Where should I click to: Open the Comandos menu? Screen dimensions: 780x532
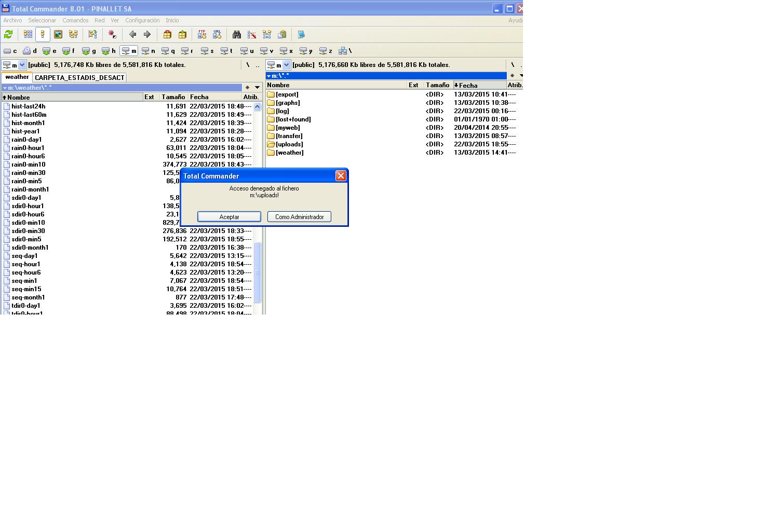(75, 20)
